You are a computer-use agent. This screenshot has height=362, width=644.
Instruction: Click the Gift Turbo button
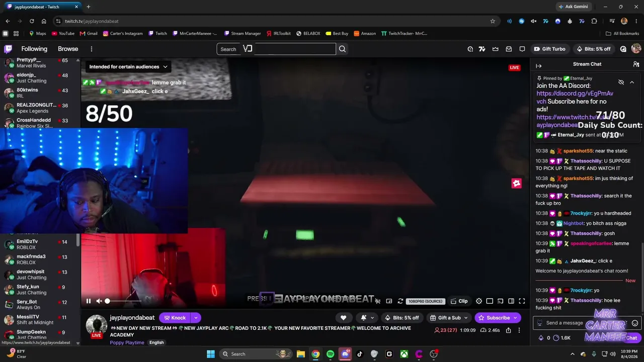pyautogui.click(x=549, y=49)
